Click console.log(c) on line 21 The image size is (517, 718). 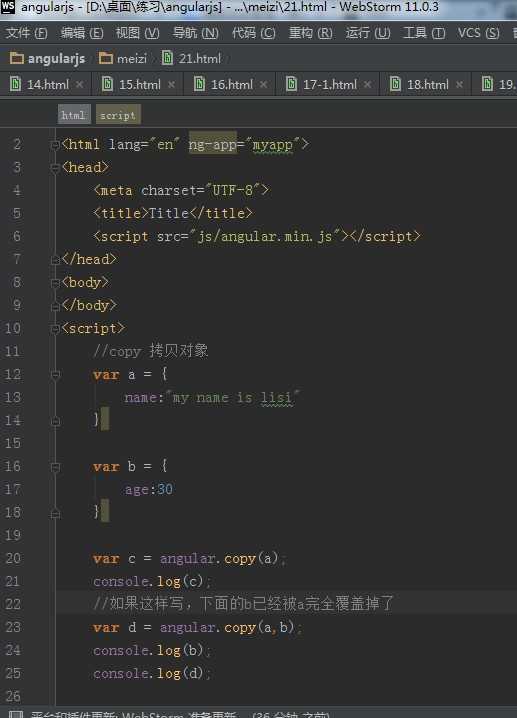pyautogui.click(x=148, y=582)
